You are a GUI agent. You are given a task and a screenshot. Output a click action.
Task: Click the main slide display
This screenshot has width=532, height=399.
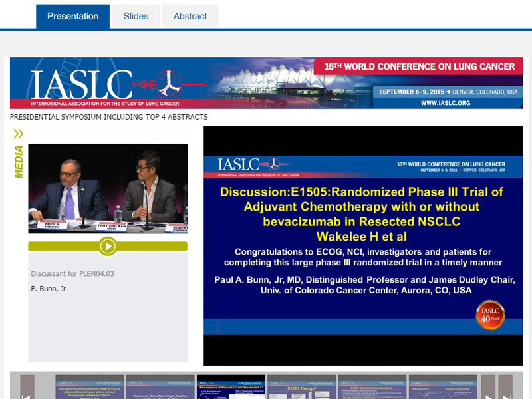point(363,246)
